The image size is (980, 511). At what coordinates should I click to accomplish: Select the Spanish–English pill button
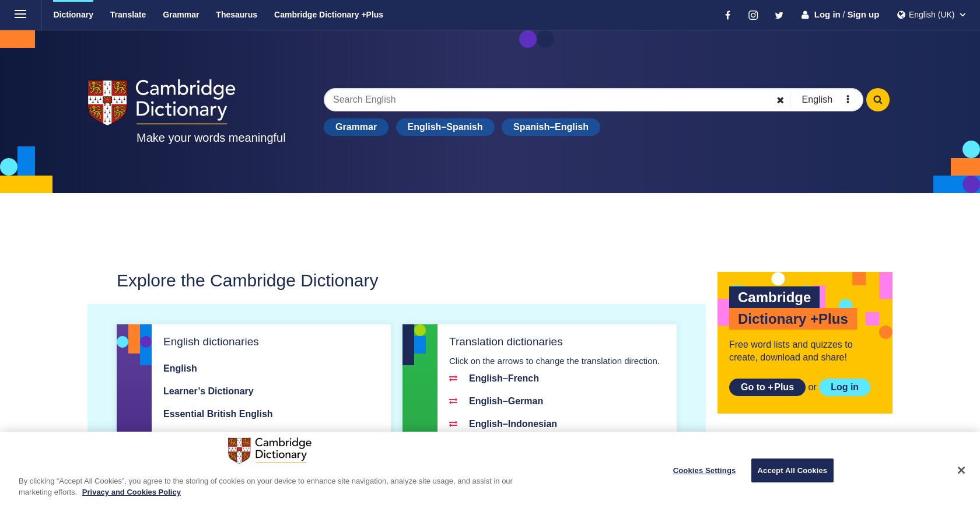pyautogui.click(x=551, y=127)
